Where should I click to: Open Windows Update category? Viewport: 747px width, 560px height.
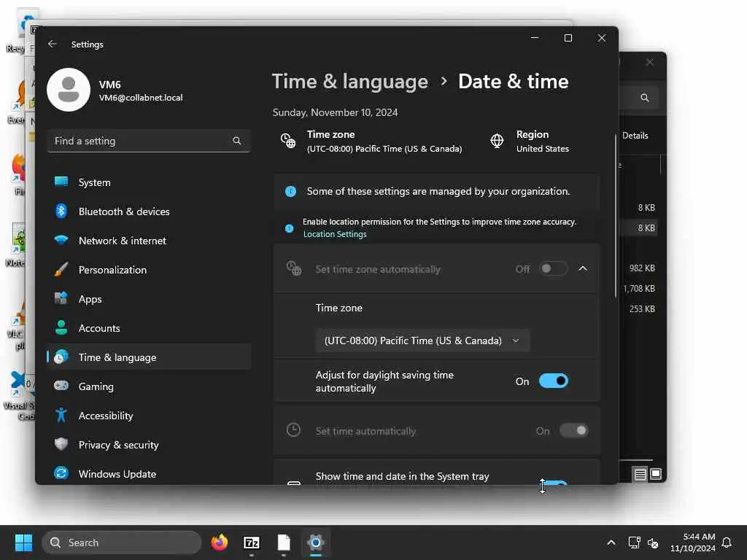tap(149, 474)
